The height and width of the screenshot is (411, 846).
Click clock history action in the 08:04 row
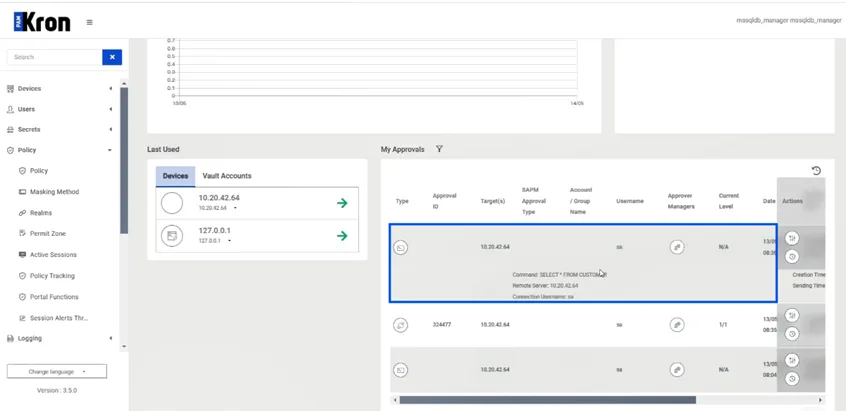point(792,379)
